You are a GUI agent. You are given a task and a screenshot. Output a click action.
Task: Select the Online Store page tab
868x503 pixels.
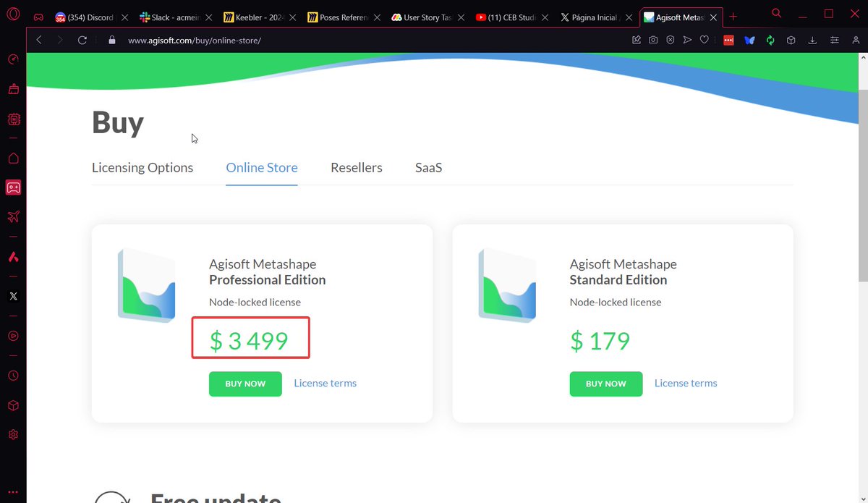click(262, 168)
